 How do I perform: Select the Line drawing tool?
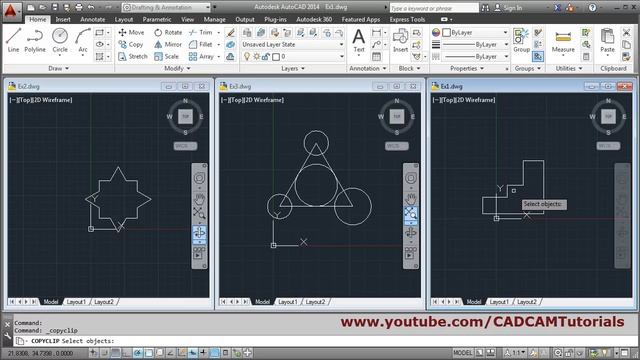pyautogui.click(x=13, y=40)
